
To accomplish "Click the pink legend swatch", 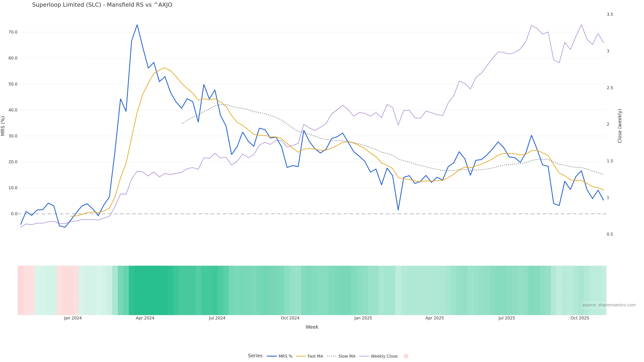I will 406,356.
